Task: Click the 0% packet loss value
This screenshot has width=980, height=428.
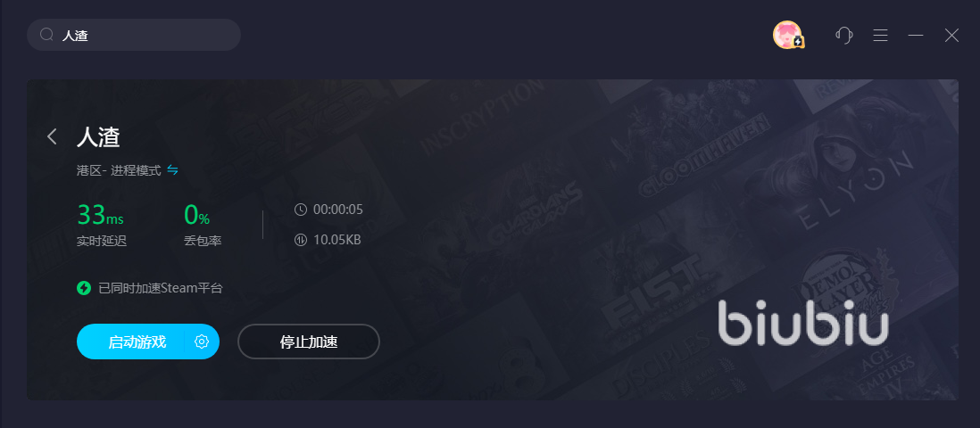Action: (x=196, y=215)
